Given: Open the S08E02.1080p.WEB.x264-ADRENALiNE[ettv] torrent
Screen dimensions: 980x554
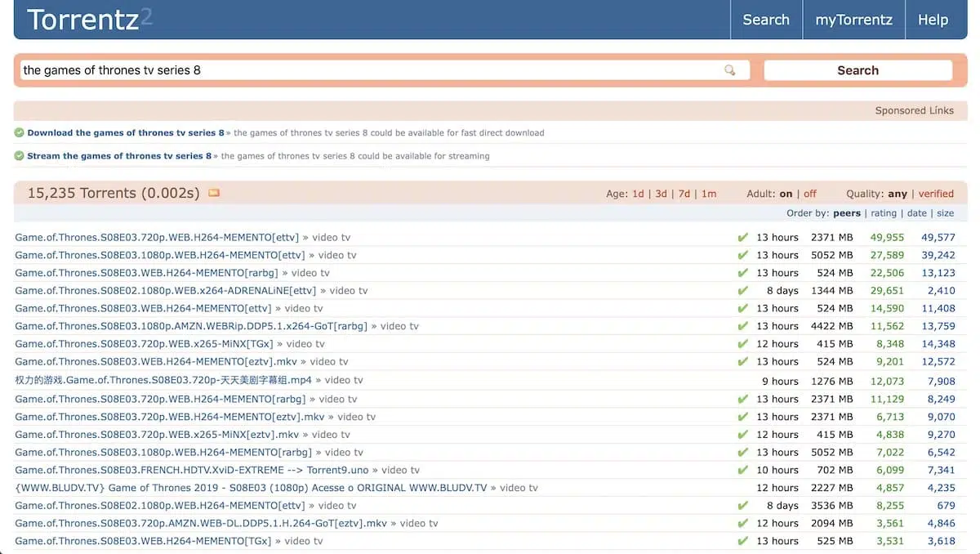Looking at the screenshot, I should pyautogui.click(x=165, y=291).
